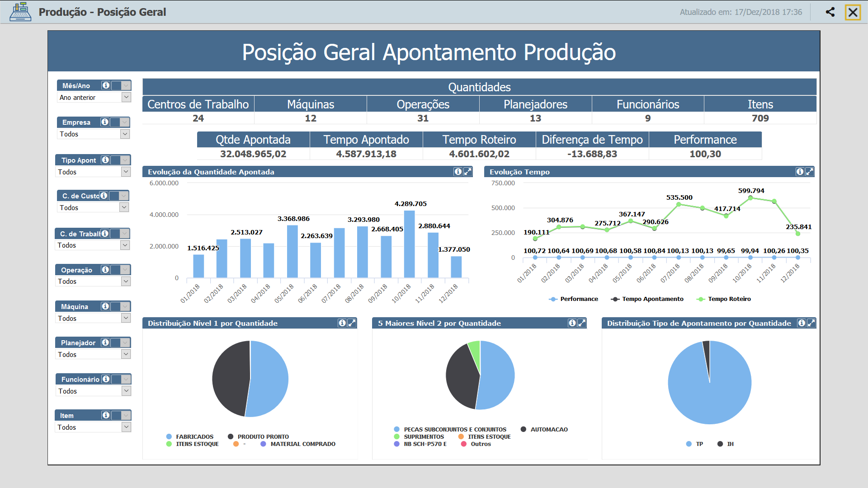Click the production module icon top-left

click(x=20, y=12)
